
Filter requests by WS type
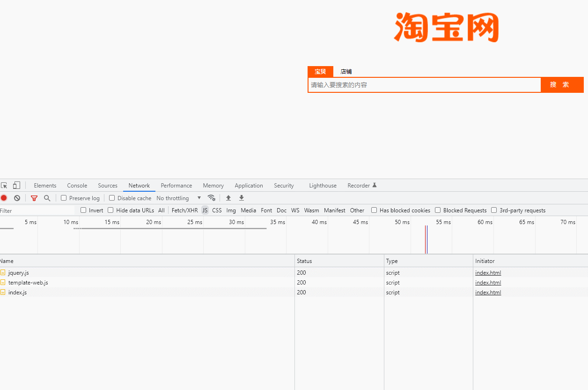pyautogui.click(x=295, y=210)
